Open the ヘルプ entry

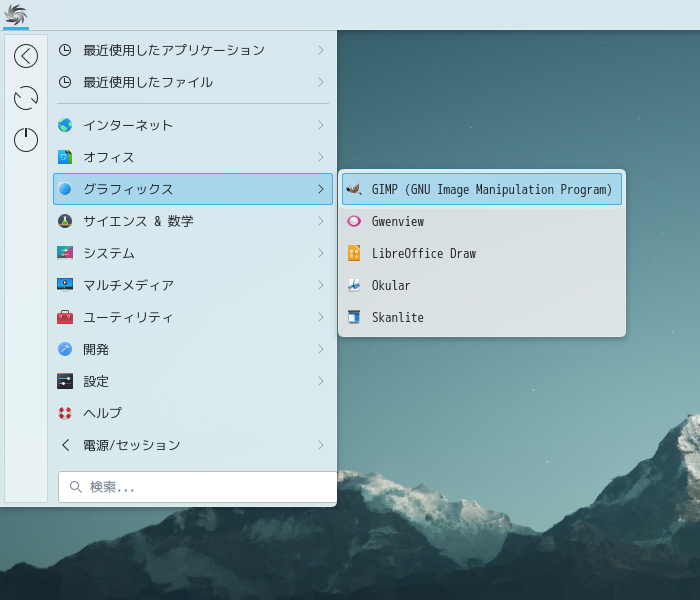click(193, 413)
